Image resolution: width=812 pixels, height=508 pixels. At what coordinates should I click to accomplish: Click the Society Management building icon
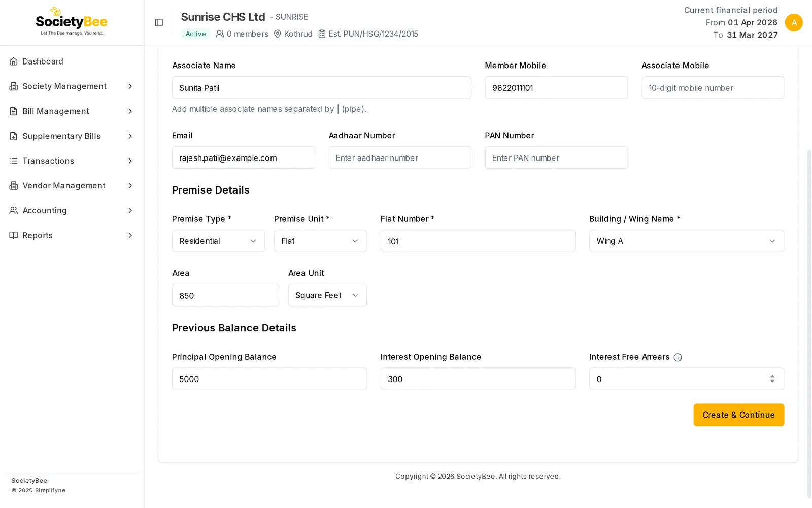click(14, 86)
